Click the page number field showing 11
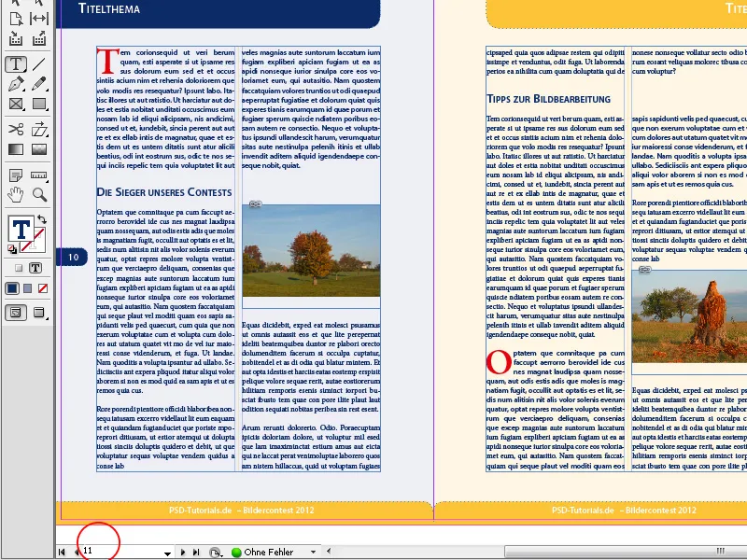The height and width of the screenshot is (560, 747). point(121,551)
